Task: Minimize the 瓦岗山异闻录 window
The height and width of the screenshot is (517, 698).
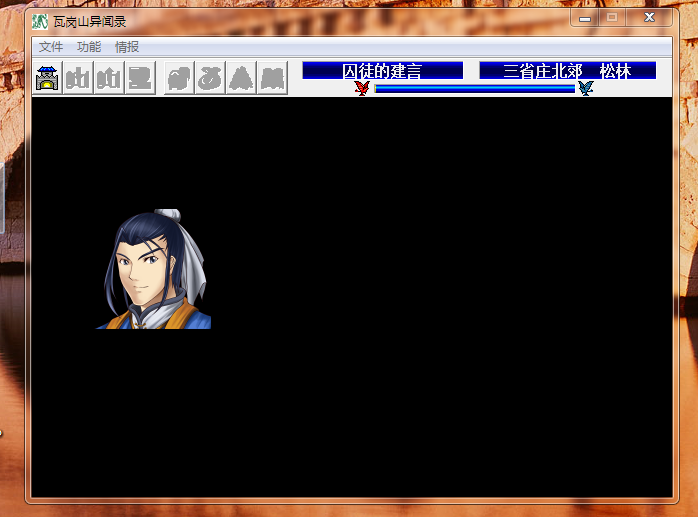Action: [x=585, y=18]
